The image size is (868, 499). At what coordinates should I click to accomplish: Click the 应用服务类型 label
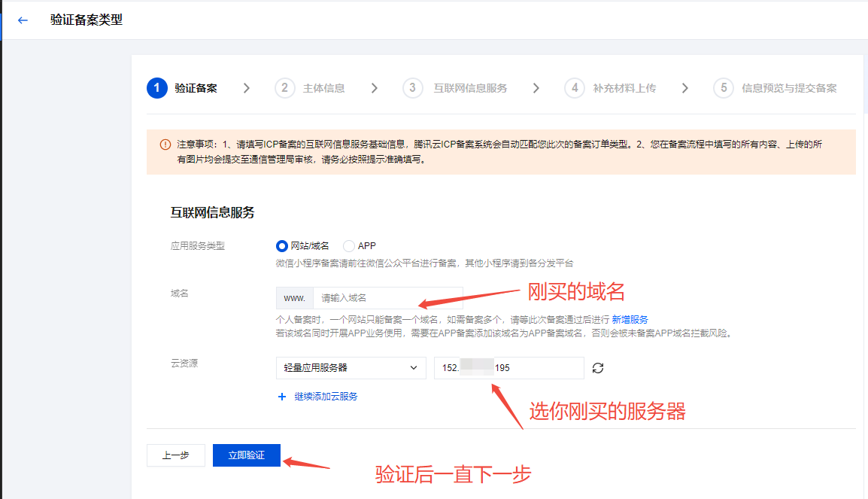[198, 246]
